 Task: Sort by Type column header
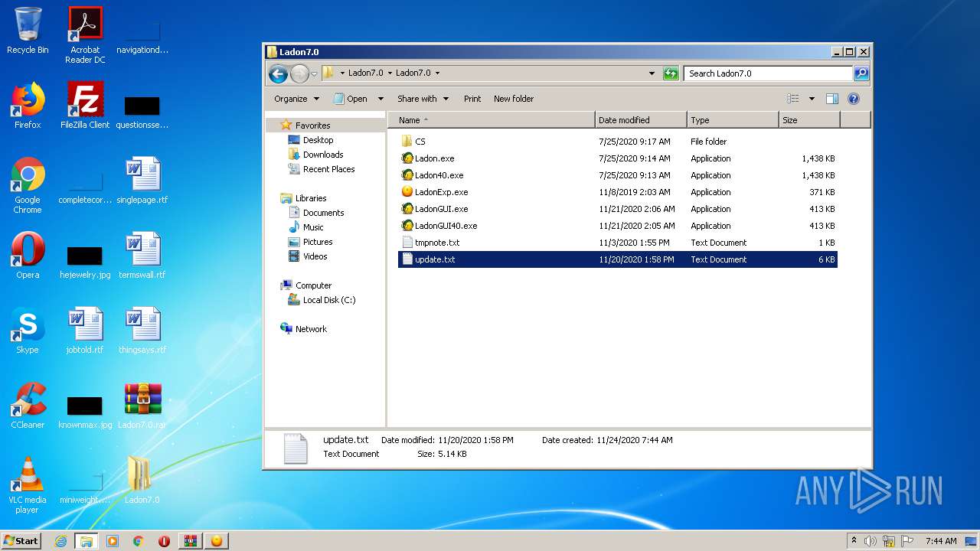coord(733,120)
